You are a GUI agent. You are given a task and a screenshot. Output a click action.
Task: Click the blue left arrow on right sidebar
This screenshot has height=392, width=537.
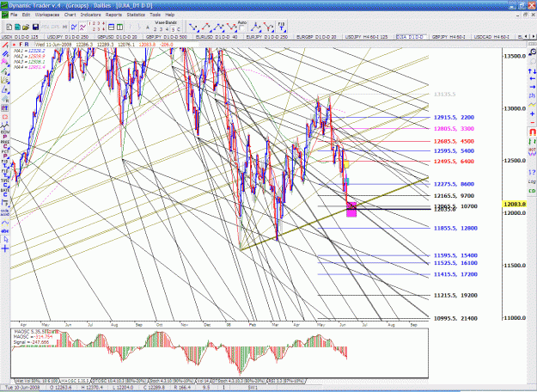click(532, 79)
